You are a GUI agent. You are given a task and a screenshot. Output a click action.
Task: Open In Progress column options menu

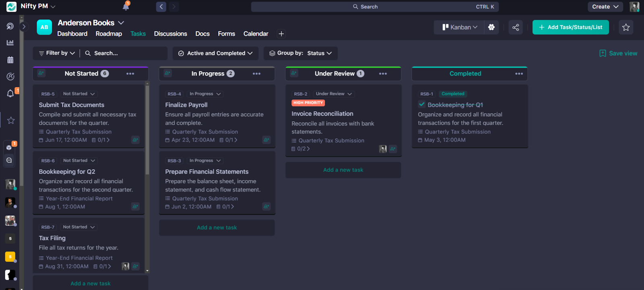coord(257,74)
